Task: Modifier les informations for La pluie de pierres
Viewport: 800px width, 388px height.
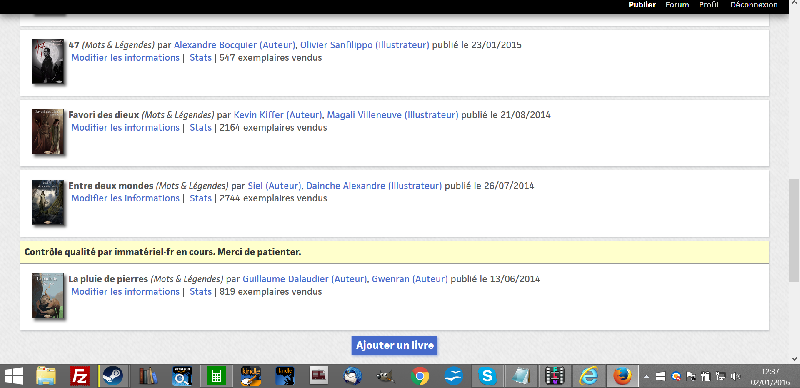Action: point(125,292)
